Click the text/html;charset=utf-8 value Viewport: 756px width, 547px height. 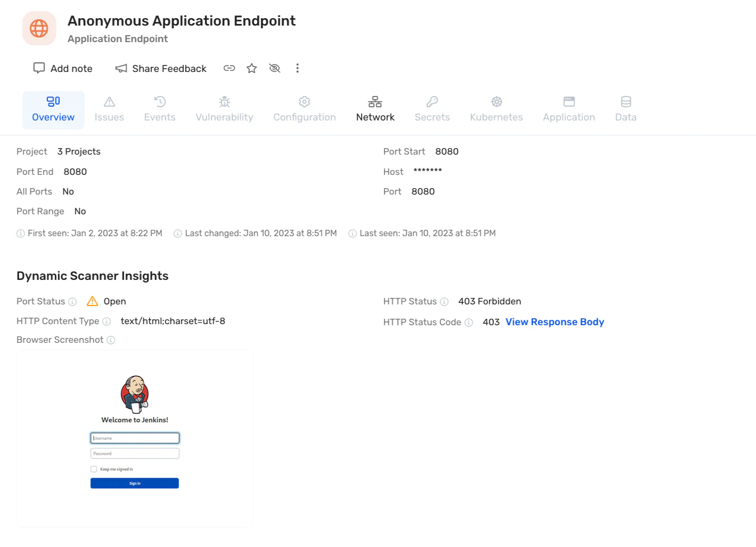(x=173, y=321)
